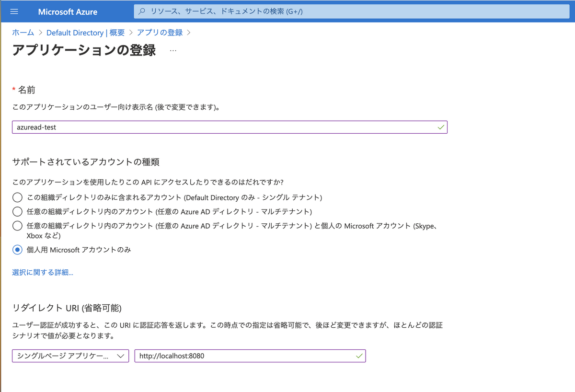This screenshot has height=392, width=575.
Task: Go to ホーム breadcrumb
Action: [x=23, y=33]
